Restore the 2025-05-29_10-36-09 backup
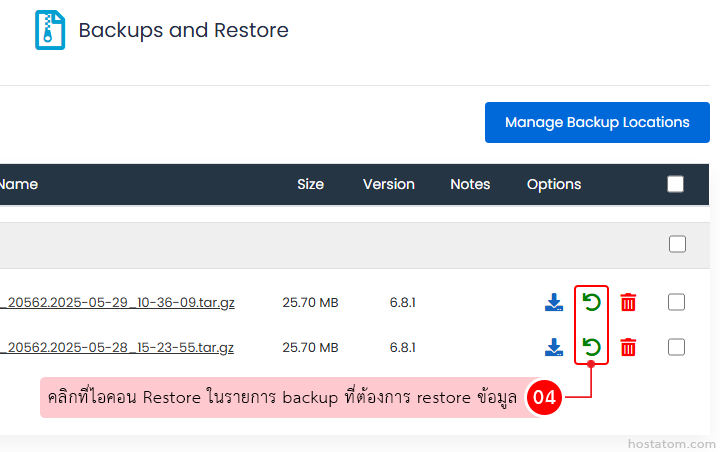This screenshot has height=452, width=720. point(592,302)
